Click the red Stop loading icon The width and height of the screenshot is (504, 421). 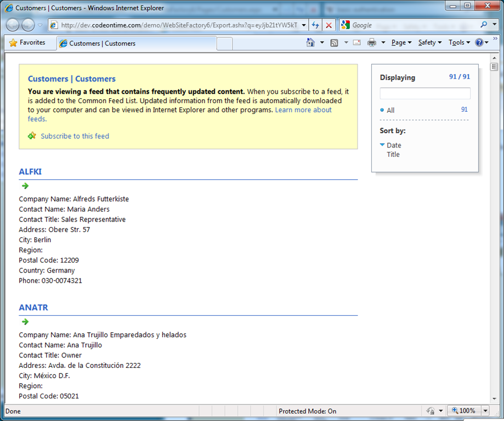pyautogui.click(x=329, y=25)
